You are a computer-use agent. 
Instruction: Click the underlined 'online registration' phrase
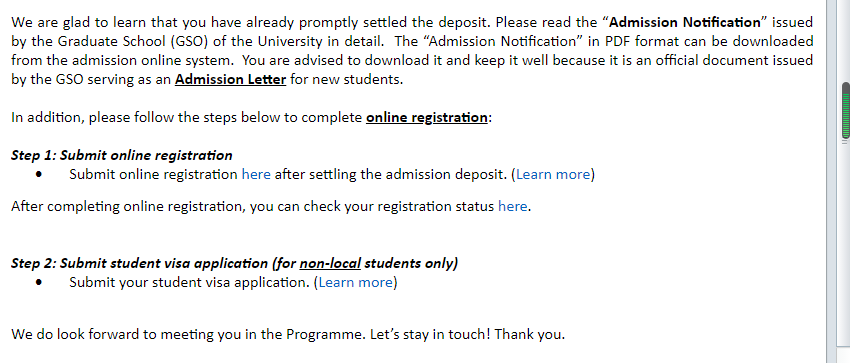point(427,117)
